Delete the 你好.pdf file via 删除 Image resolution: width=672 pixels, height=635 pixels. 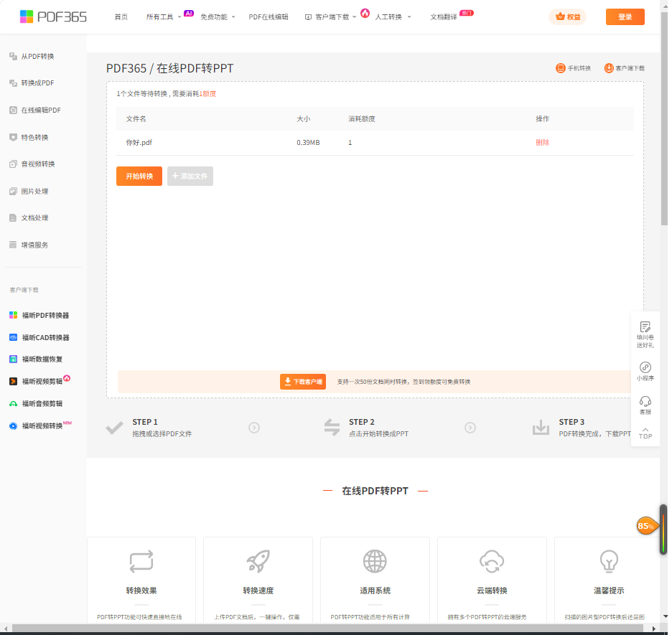(542, 142)
